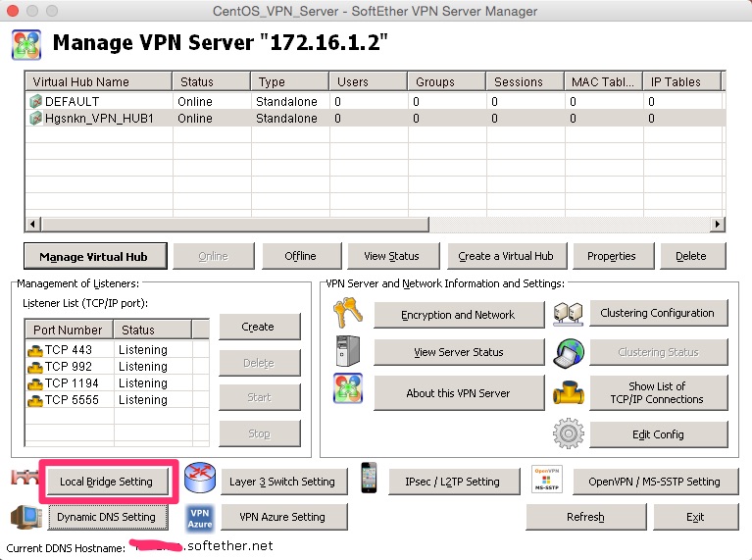Image resolution: width=752 pixels, height=560 pixels.
Task: Create a new listener port
Action: (260, 327)
